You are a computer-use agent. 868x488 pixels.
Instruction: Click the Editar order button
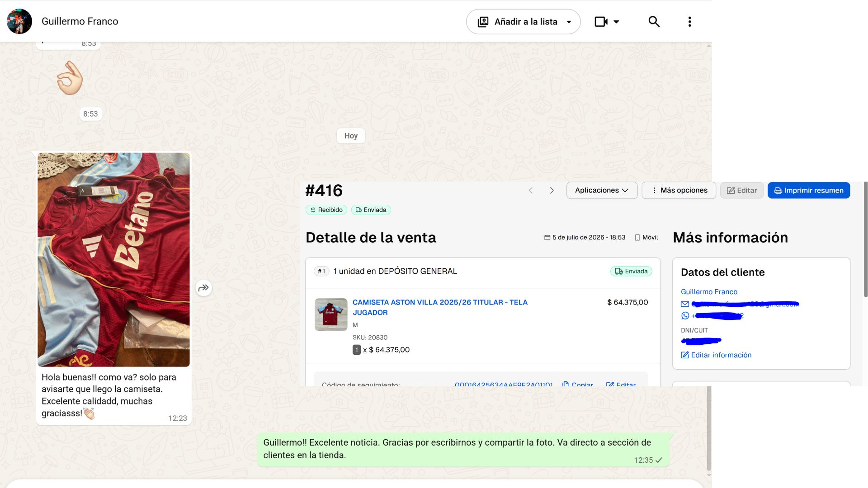pyautogui.click(x=741, y=191)
